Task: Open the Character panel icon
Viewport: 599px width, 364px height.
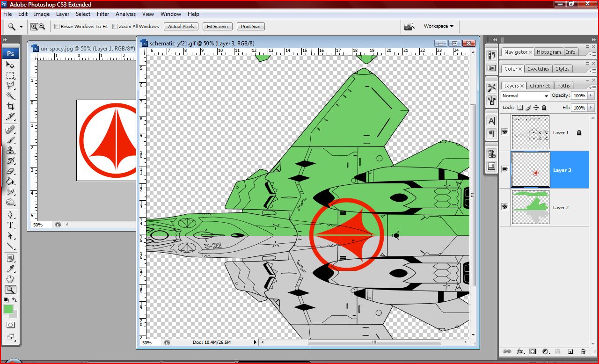Action: [x=491, y=121]
